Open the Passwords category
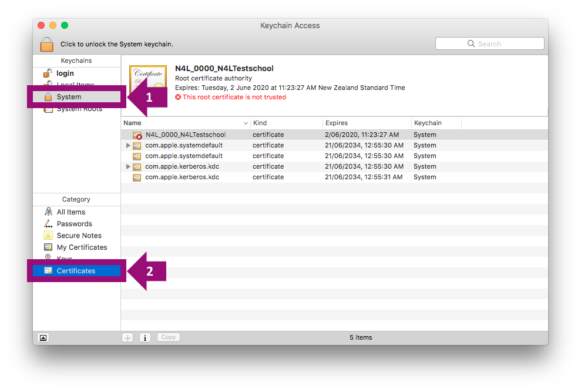 tap(74, 224)
